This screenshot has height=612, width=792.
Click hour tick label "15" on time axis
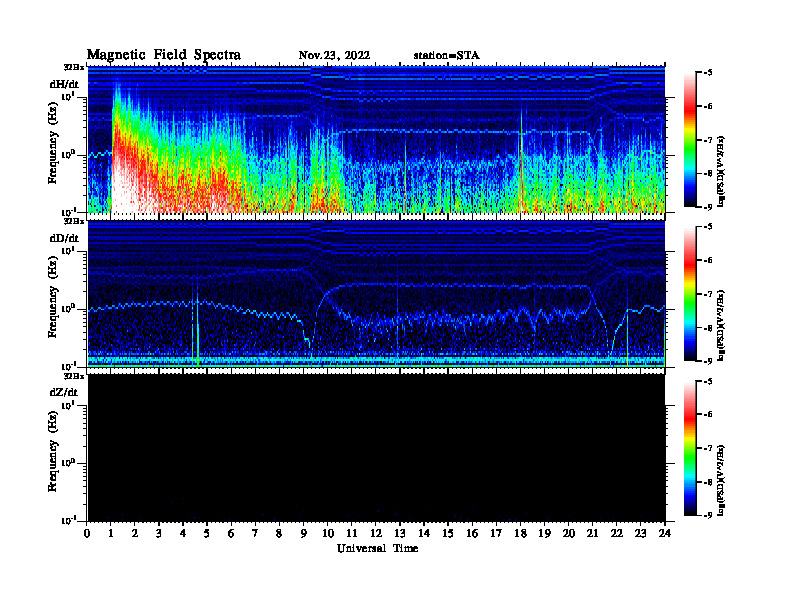pos(448,533)
